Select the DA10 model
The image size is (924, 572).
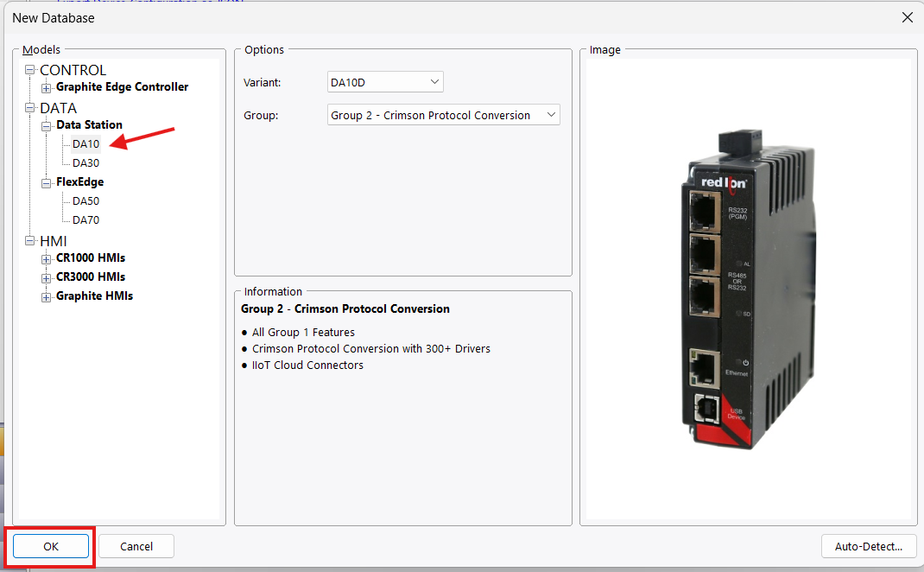pyautogui.click(x=85, y=144)
